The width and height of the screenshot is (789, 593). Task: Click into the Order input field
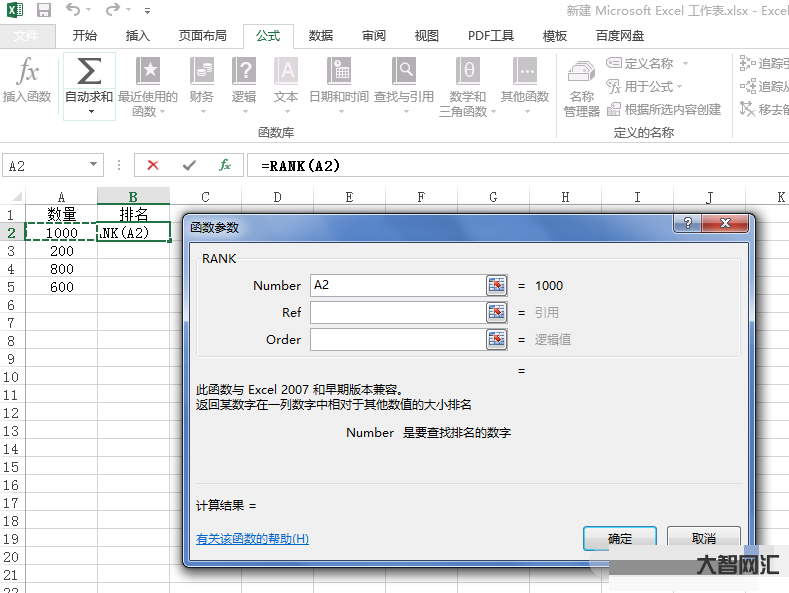[398, 339]
